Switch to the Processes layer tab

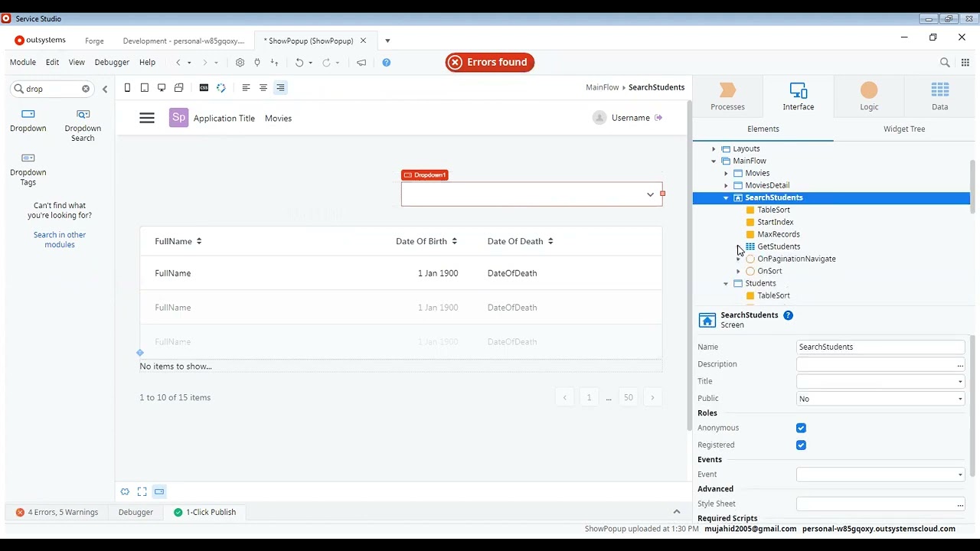(x=727, y=96)
